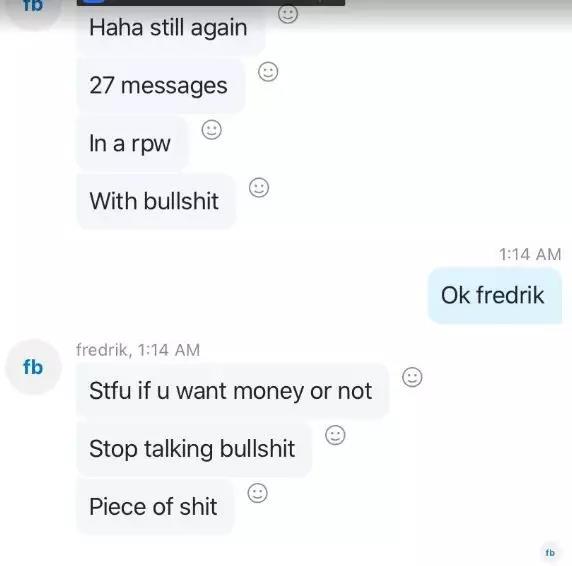The width and height of the screenshot is (572, 566).
Task: Click reaction smiley beside "27 messages"
Action: pos(268,71)
